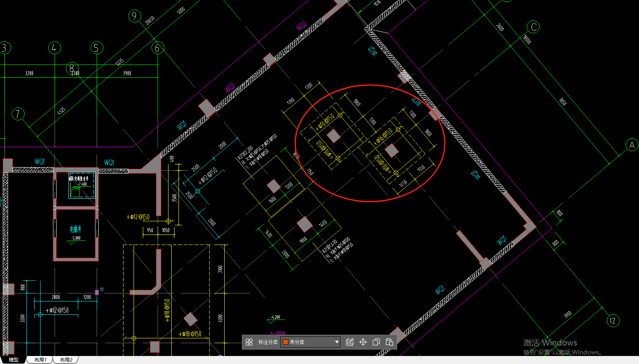Click the XZD1,400 footing annotation text
This screenshot has width=639, height=364.
[329, 247]
